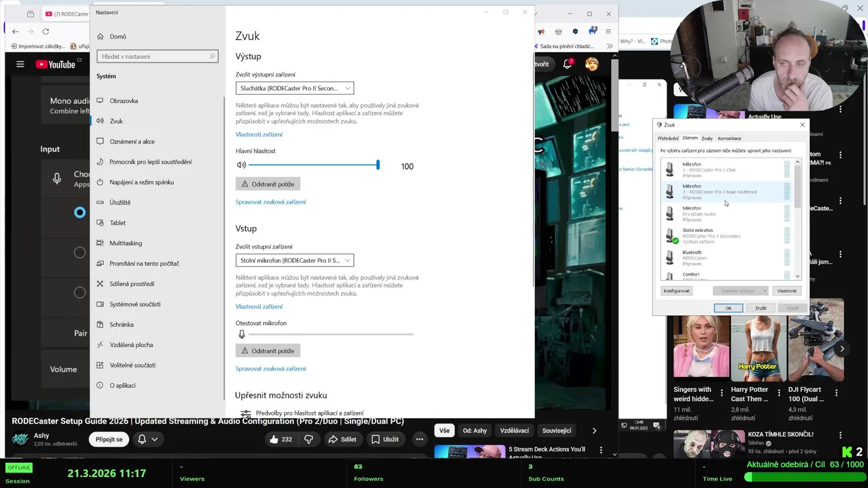Open Oznámení a akce settings
Image resolution: width=868 pixels, height=488 pixels.
tap(125, 142)
